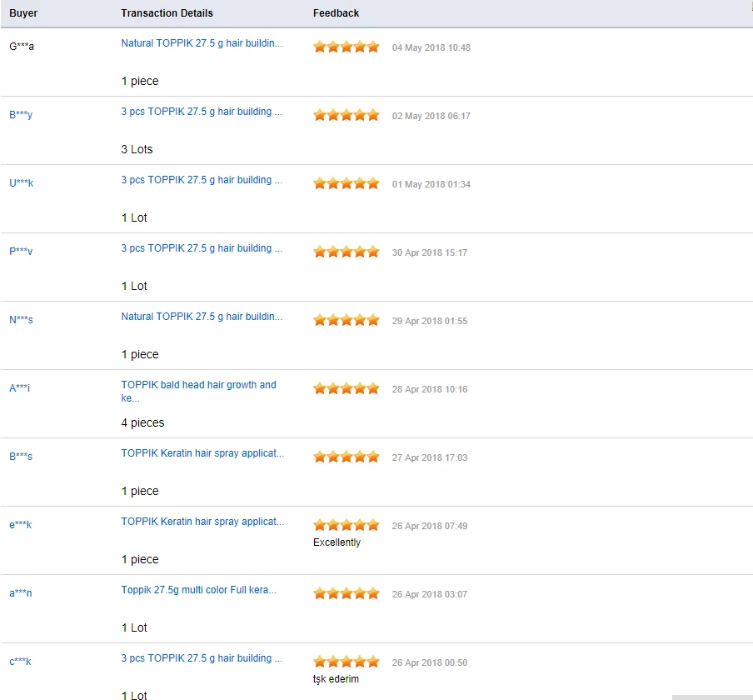Click date 26 Apr 2018 00:50
The height and width of the screenshot is (700, 753).
(x=429, y=662)
